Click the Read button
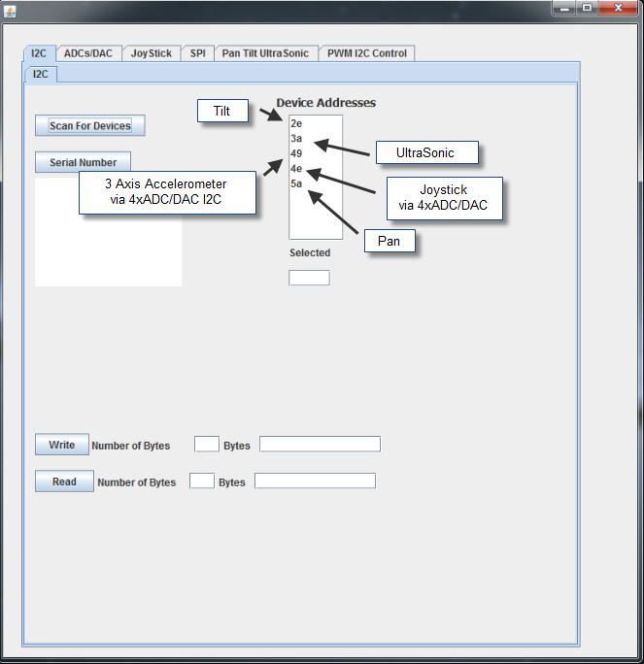The width and height of the screenshot is (644, 664). (x=64, y=481)
